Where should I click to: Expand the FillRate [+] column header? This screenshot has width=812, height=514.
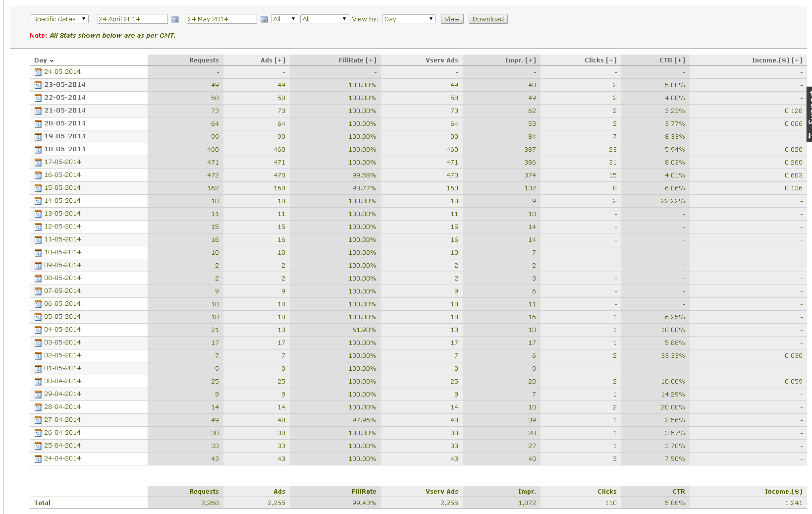357,60
